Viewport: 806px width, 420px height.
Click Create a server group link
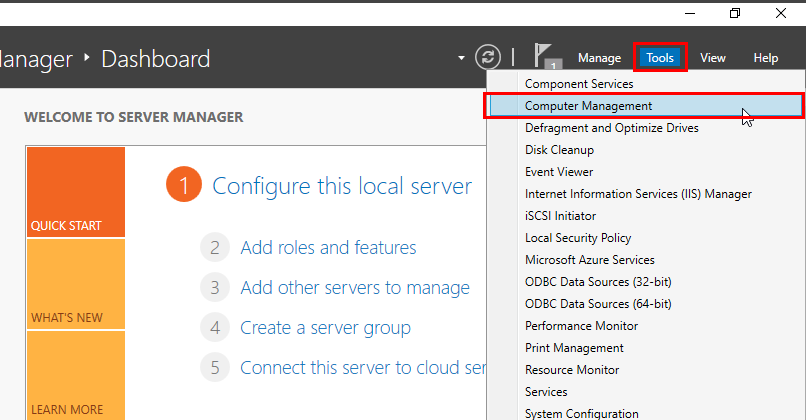[325, 327]
